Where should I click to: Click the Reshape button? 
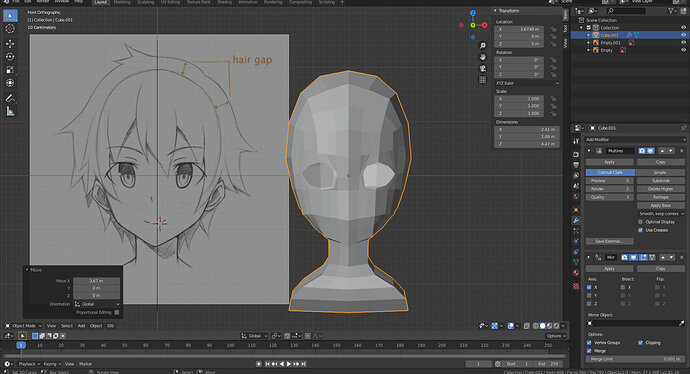(661, 198)
